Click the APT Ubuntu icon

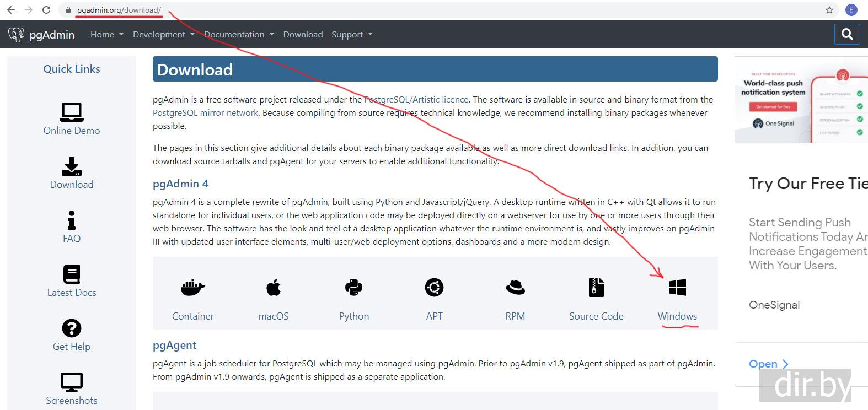tap(435, 287)
